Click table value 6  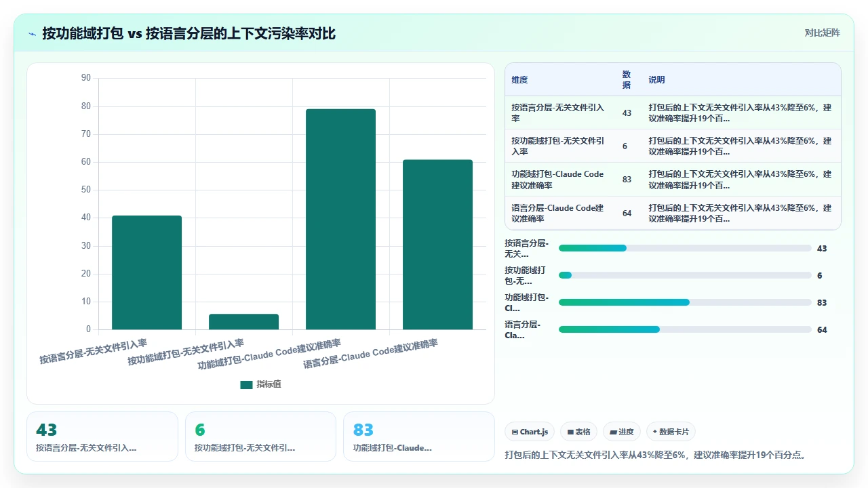click(625, 146)
